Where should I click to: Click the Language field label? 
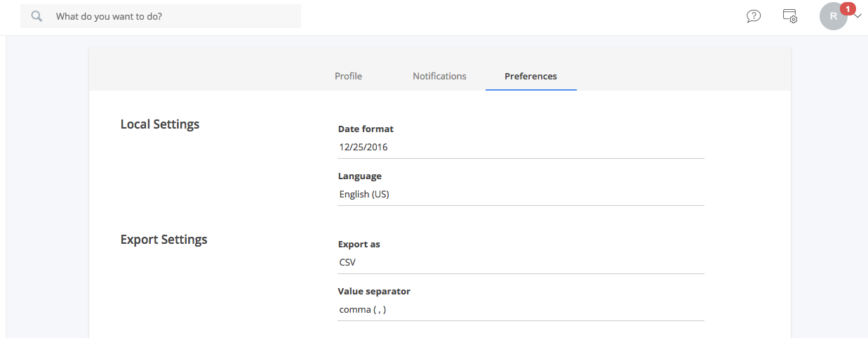pos(360,176)
